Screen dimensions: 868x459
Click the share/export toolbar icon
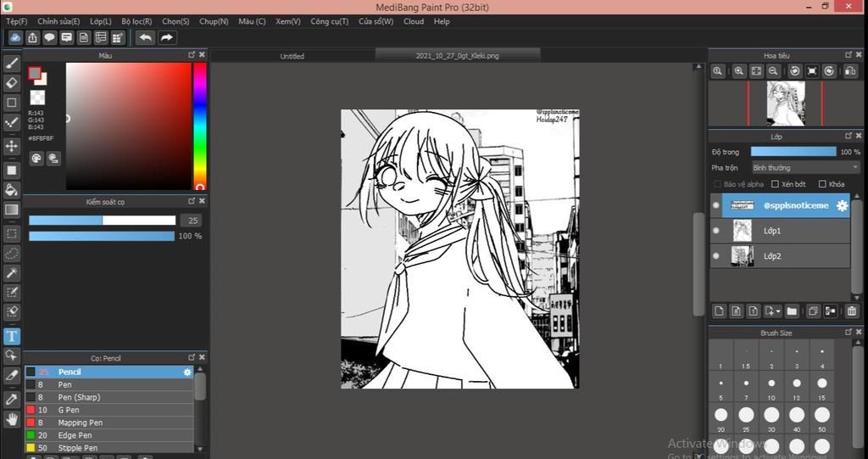click(x=33, y=37)
